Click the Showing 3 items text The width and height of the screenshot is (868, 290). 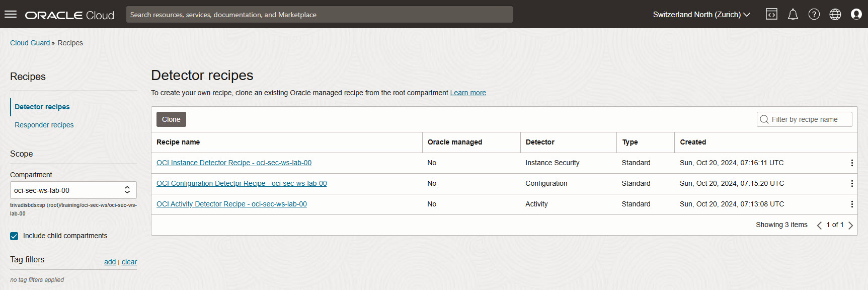click(781, 225)
